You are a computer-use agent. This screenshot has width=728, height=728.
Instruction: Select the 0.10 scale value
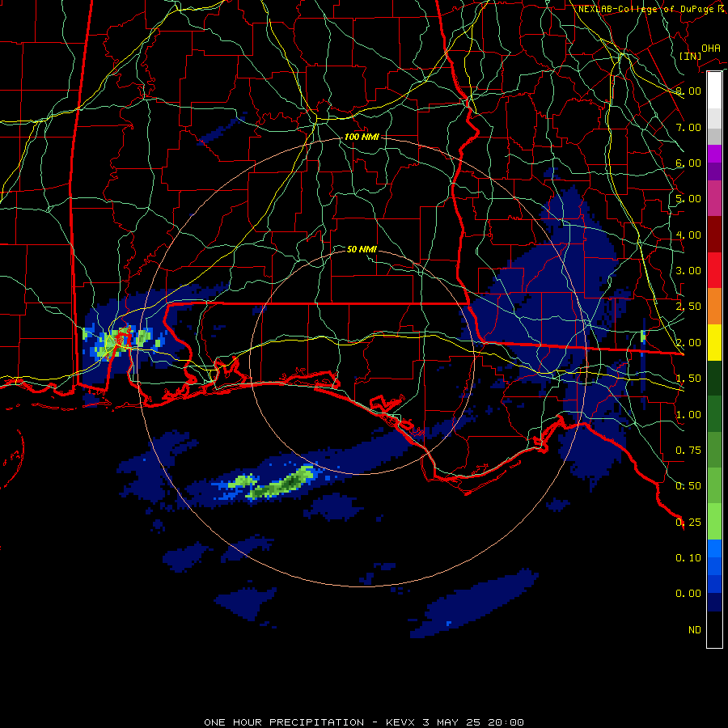(688, 558)
